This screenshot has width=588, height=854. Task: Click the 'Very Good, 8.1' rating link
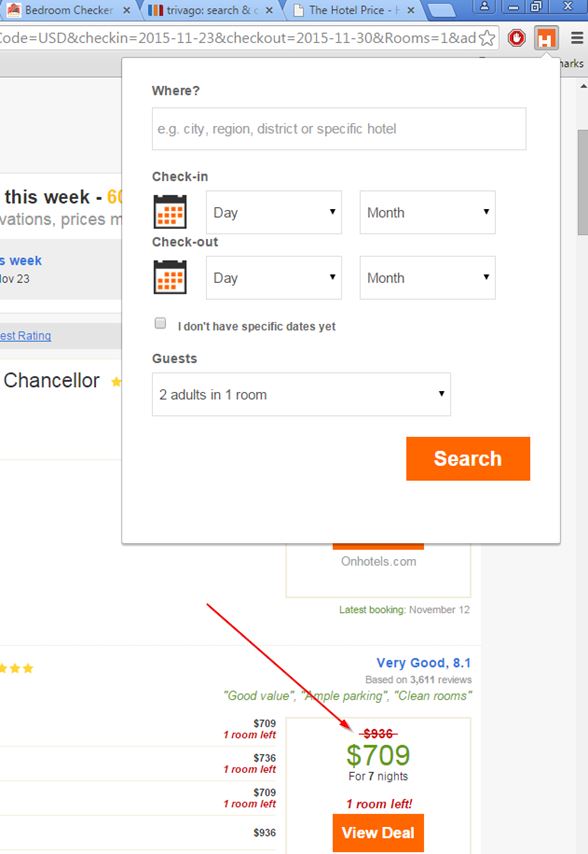coord(424,663)
